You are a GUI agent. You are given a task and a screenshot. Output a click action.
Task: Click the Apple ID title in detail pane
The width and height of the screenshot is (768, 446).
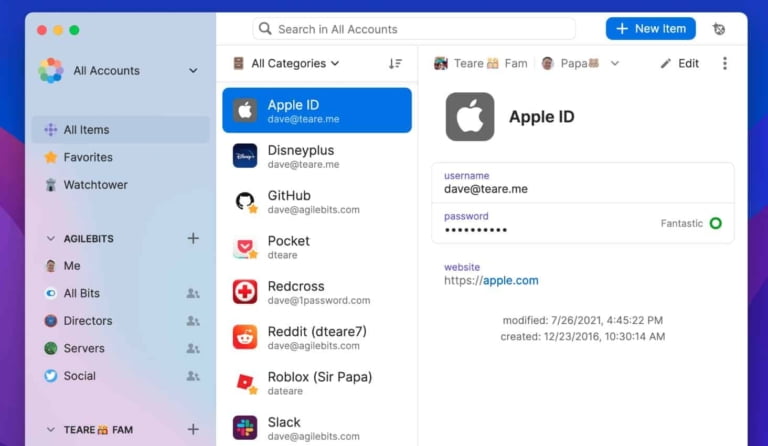point(542,117)
